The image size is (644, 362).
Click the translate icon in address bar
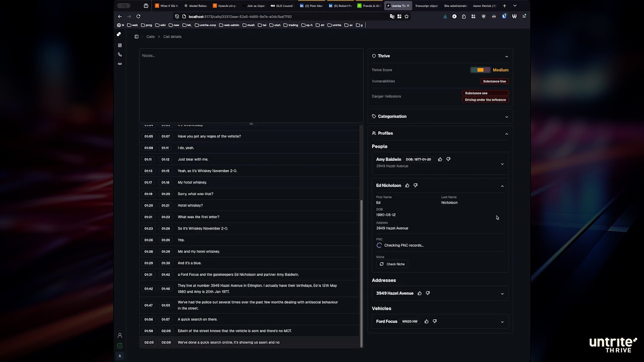pos(392,16)
